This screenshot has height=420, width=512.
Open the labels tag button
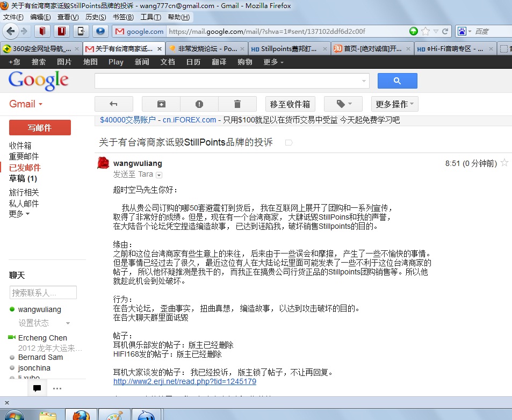[343, 104]
